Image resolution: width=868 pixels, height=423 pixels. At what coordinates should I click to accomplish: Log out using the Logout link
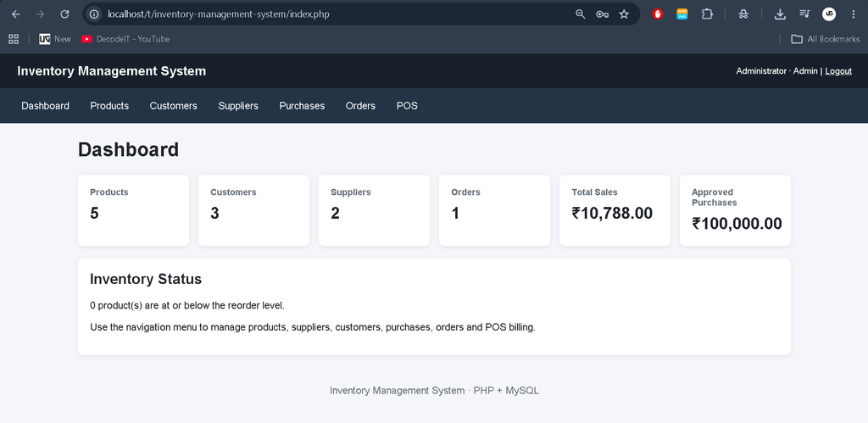tap(838, 71)
